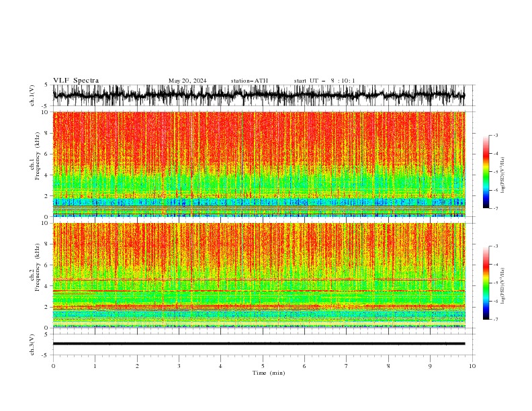Screen dimensions: 532x411
Task: Click the "start UT = 8 :10: 1" text
Action: pos(324,81)
